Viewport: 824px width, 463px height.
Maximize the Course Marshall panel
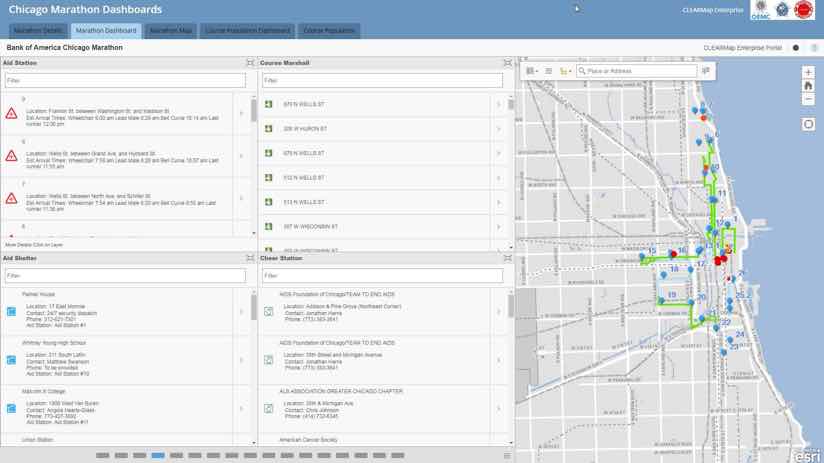(508, 63)
